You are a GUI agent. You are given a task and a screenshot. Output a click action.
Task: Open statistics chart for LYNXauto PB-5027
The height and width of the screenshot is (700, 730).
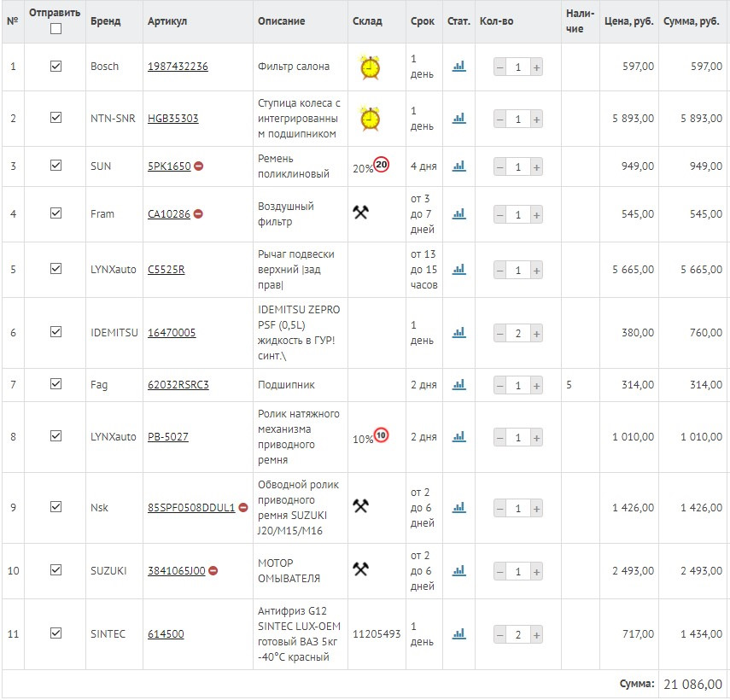tap(459, 436)
